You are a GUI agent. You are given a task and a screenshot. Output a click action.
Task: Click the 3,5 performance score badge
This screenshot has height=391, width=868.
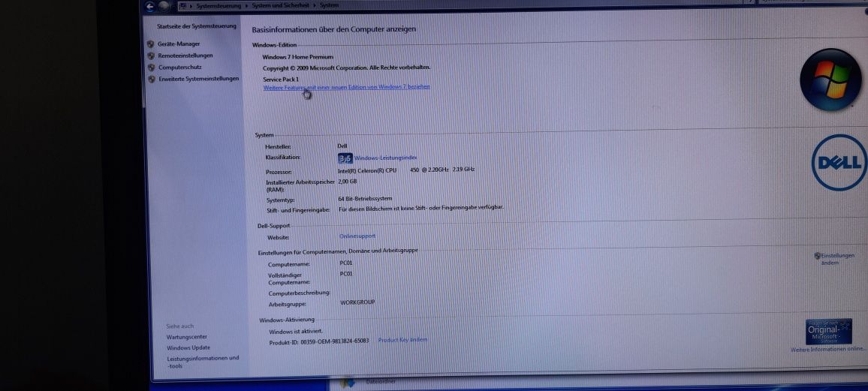click(x=345, y=158)
